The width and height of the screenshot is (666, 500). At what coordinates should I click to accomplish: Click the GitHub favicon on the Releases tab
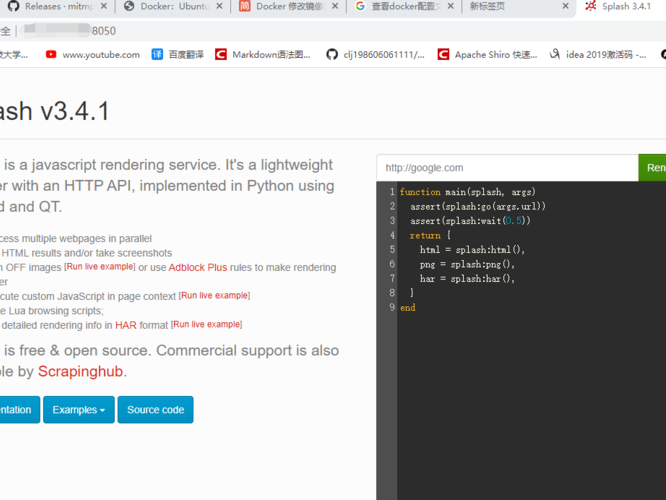[x=14, y=6]
